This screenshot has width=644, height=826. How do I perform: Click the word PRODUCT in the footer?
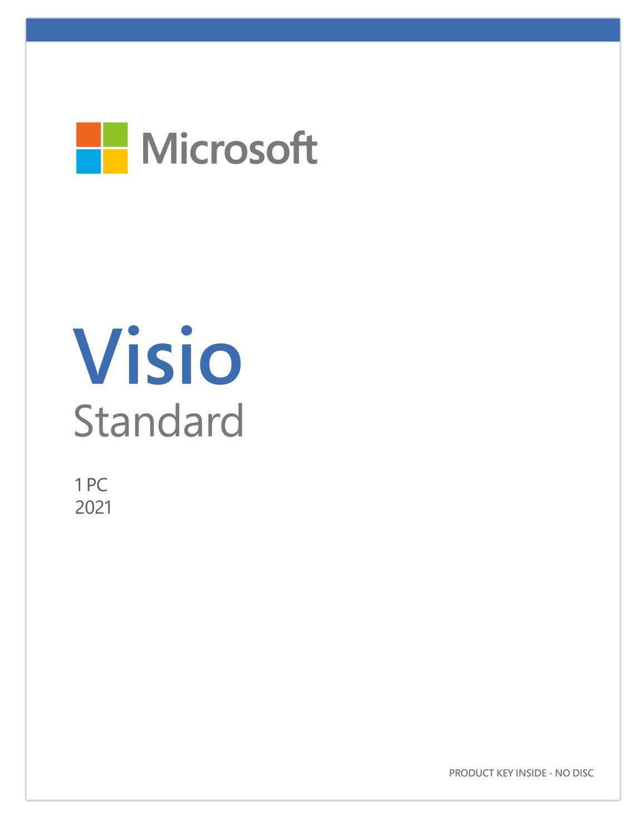click(x=471, y=773)
